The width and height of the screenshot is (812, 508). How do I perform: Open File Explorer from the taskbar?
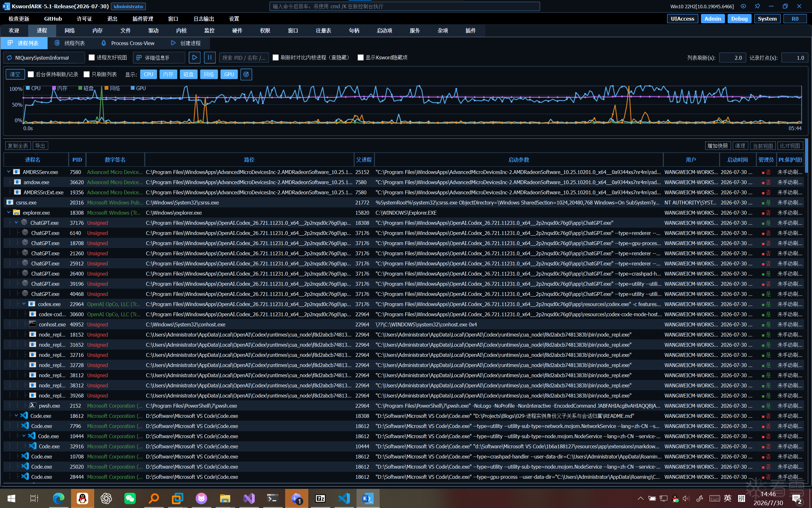225,498
